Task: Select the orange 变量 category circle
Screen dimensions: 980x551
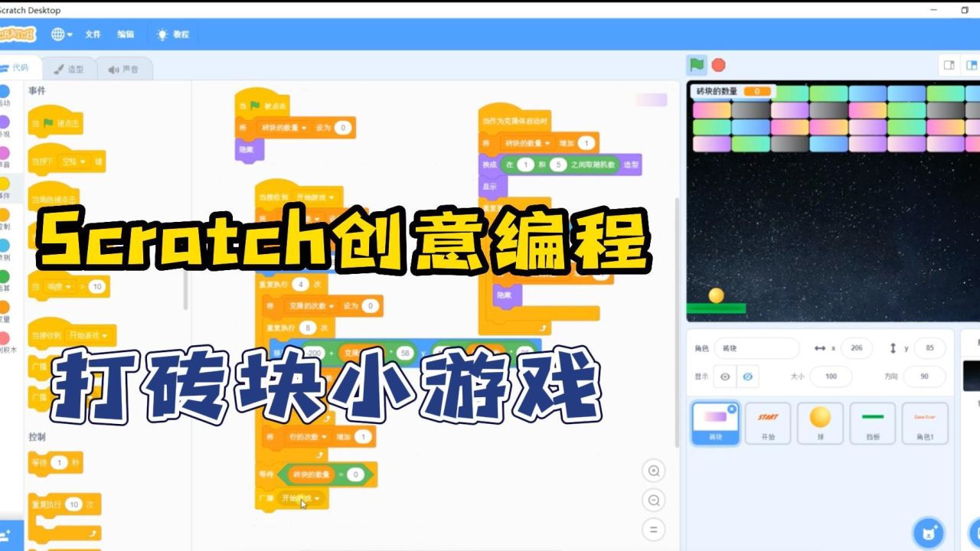Action: click(x=5, y=306)
